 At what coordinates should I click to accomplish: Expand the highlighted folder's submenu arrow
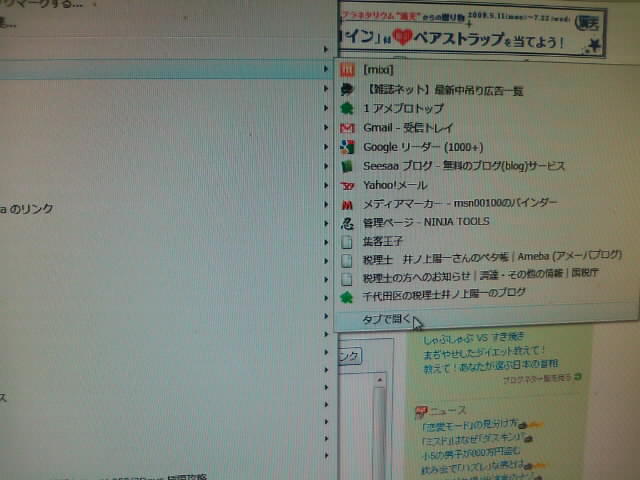pyautogui.click(x=326, y=69)
